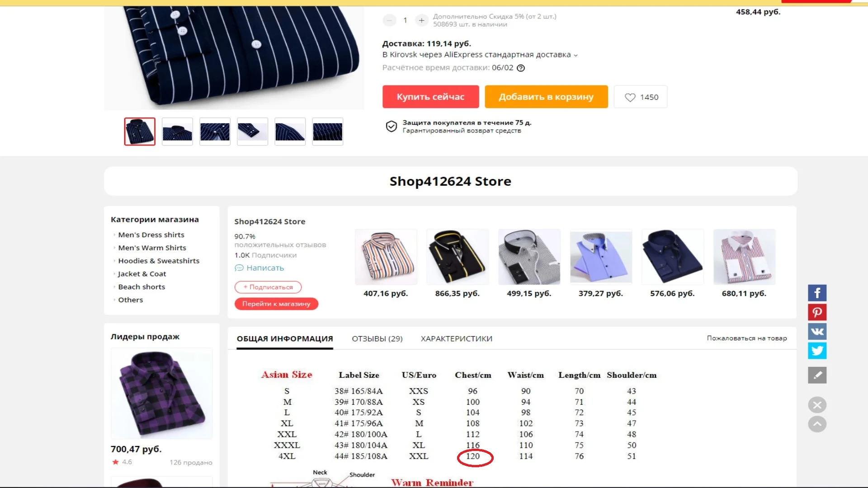
Task: Decrease quantity with minus button
Action: [389, 20]
